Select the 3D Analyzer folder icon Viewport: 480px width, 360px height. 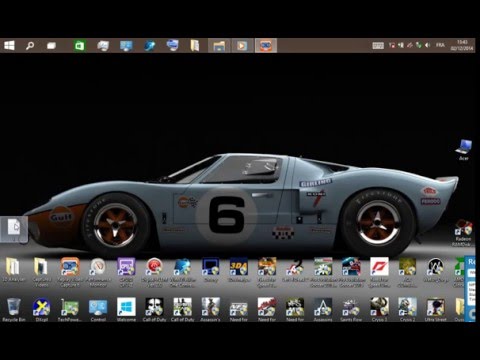[x=14, y=269]
